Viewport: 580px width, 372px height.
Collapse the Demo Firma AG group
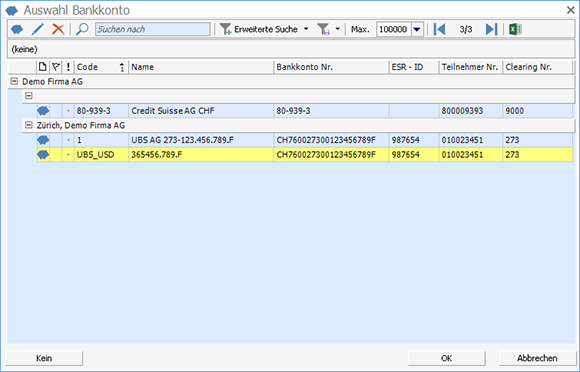(x=14, y=81)
